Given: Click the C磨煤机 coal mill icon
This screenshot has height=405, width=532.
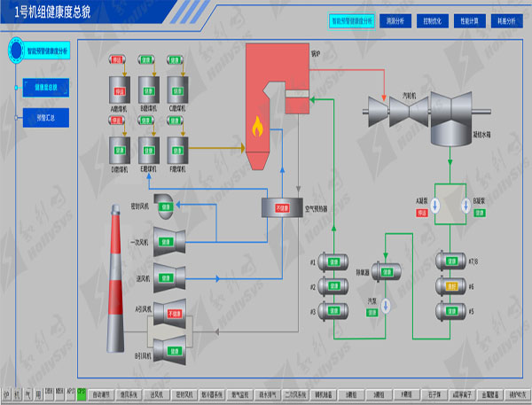Looking at the screenshot, I should tap(178, 90).
